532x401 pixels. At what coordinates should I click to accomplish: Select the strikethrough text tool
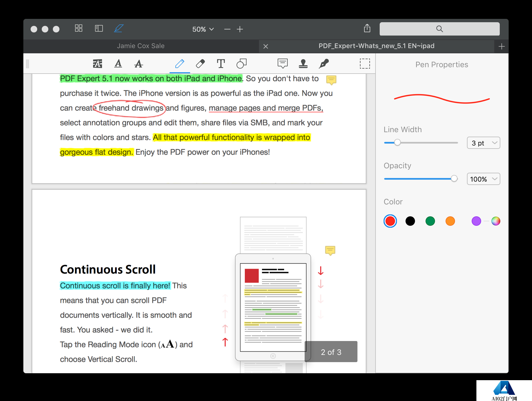(138, 64)
